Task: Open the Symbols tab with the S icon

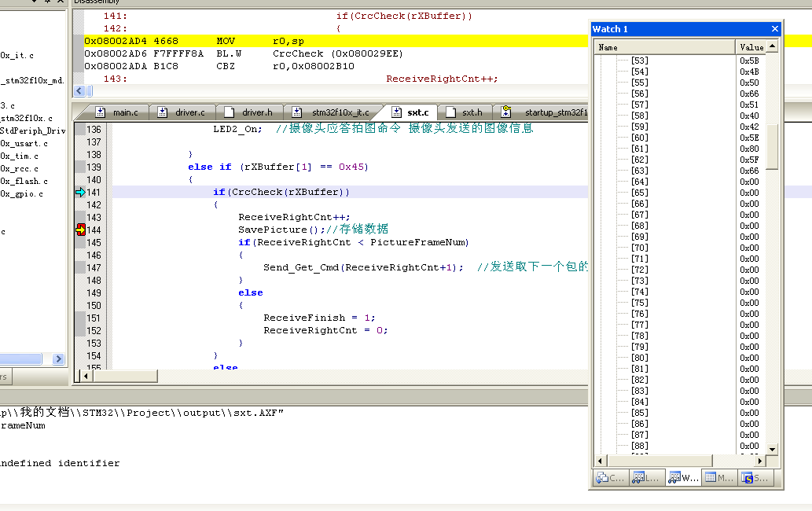Action: pos(755,478)
